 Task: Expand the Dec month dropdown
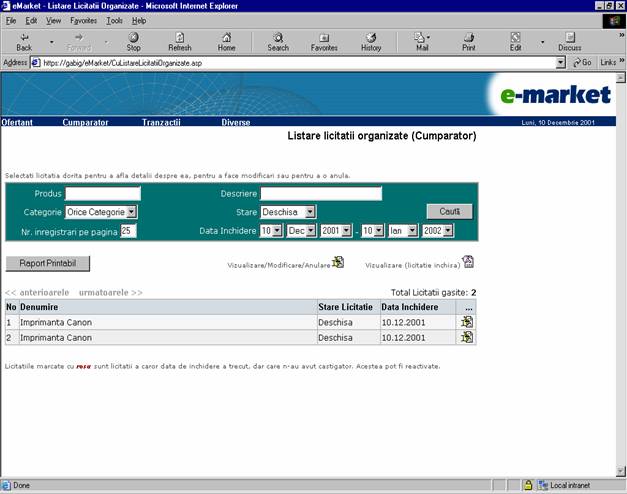click(x=311, y=230)
